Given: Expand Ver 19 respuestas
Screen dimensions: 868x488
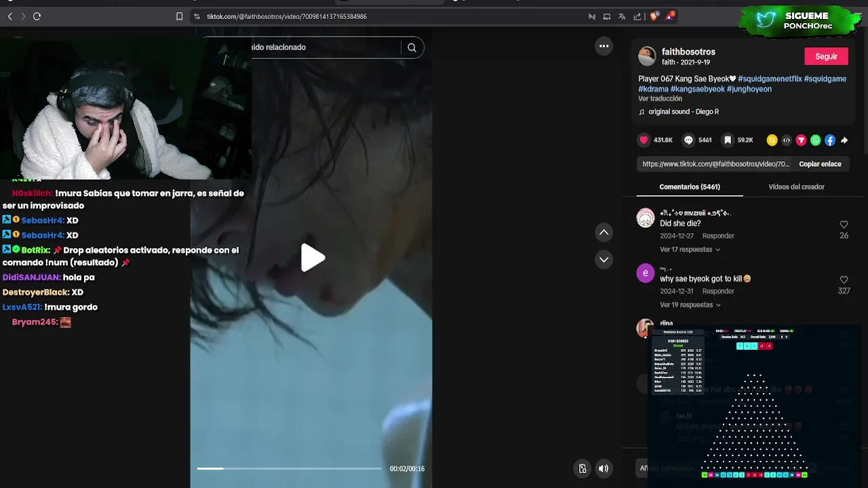Looking at the screenshot, I should [x=690, y=305].
